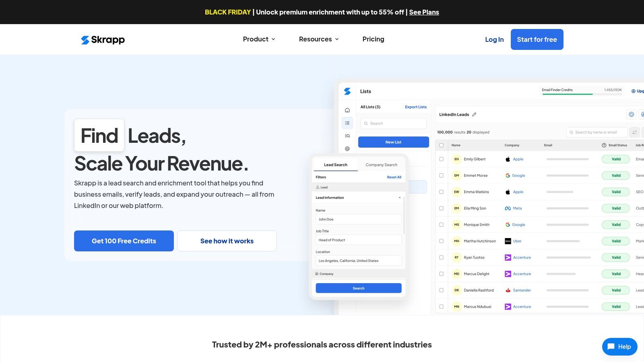The width and height of the screenshot is (644, 362).
Task: Expand the Resources dropdown
Action: click(318, 39)
